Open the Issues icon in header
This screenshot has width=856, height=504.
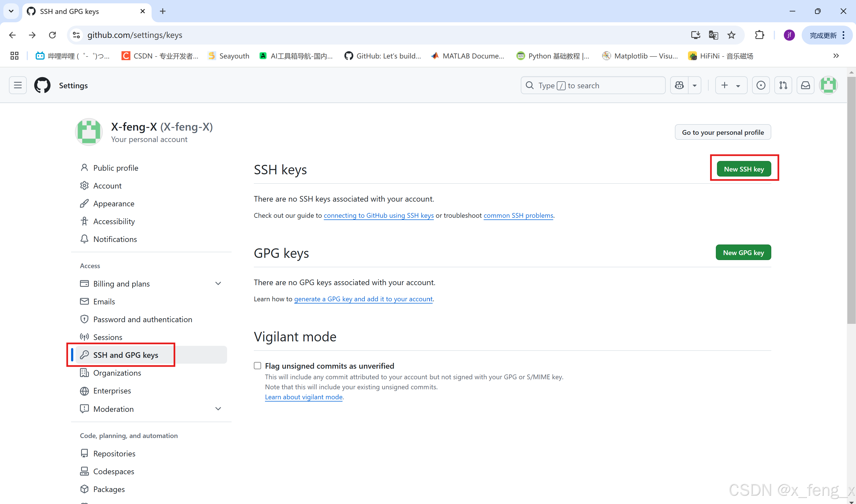pyautogui.click(x=760, y=85)
